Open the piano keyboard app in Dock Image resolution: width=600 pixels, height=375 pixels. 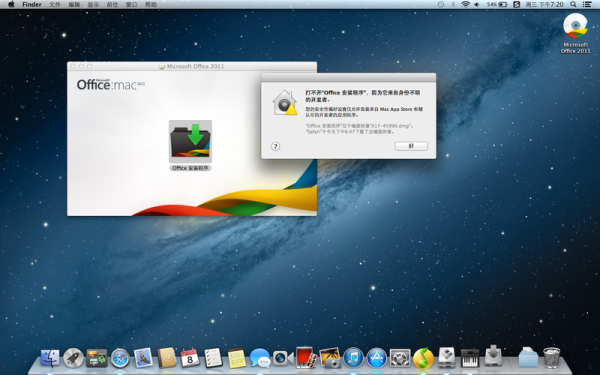coord(470,358)
